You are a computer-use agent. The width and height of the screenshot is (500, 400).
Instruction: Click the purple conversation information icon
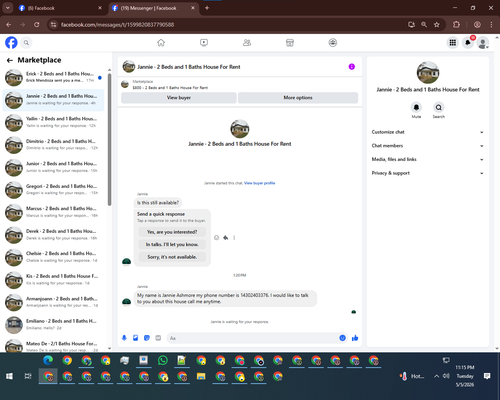[352, 67]
